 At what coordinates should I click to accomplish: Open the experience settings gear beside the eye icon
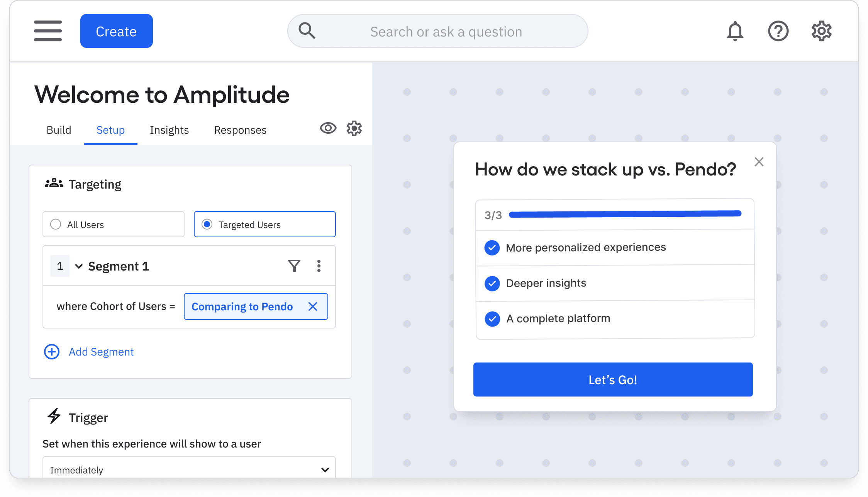point(354,129)
